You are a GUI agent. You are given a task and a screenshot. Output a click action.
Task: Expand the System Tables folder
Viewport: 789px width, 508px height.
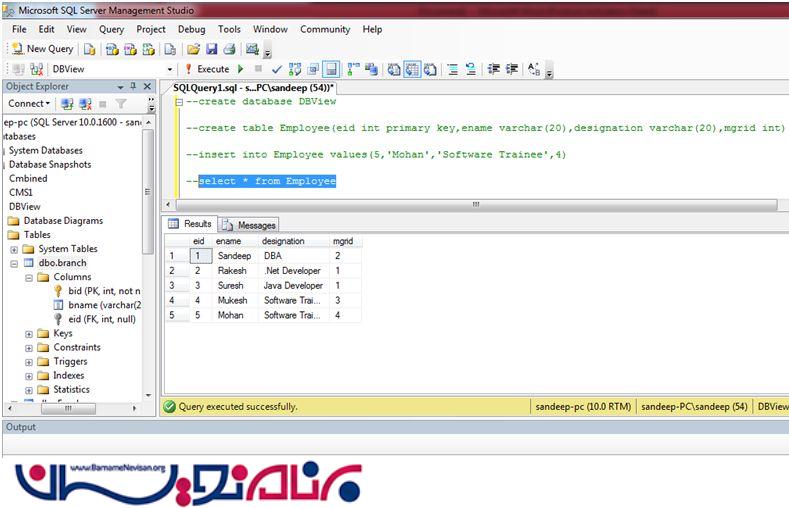[x=14, y=249]
